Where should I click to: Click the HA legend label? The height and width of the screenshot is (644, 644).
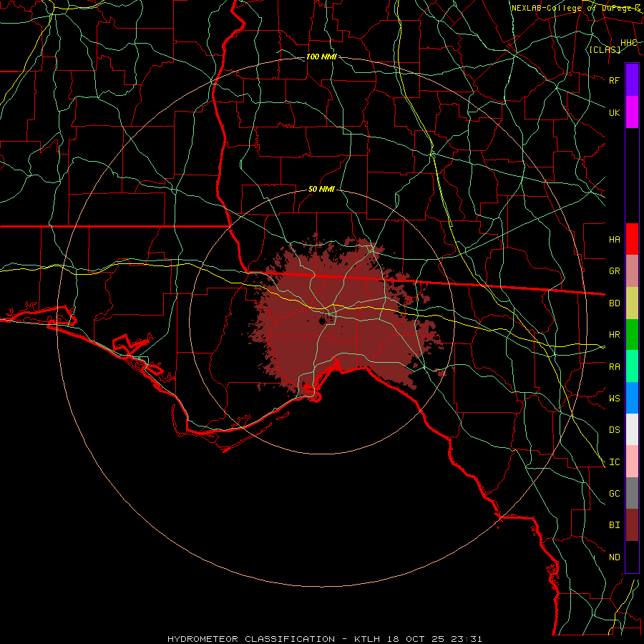tap(615, 240)
